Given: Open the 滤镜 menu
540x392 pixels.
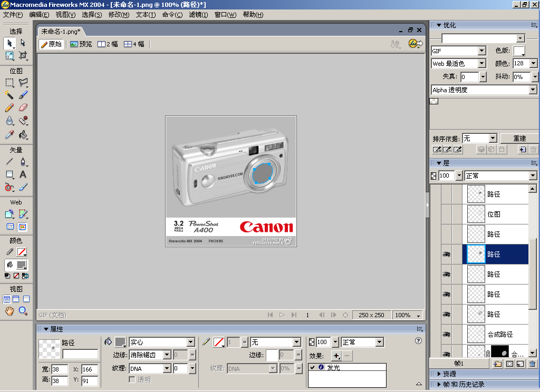Looking at the screenshot, I should click(x=198, y=15).
